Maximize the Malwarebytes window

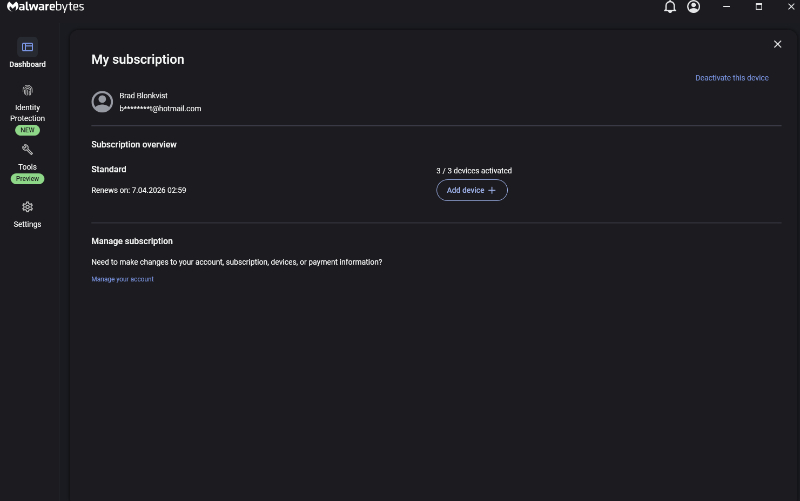click(759, 7)
